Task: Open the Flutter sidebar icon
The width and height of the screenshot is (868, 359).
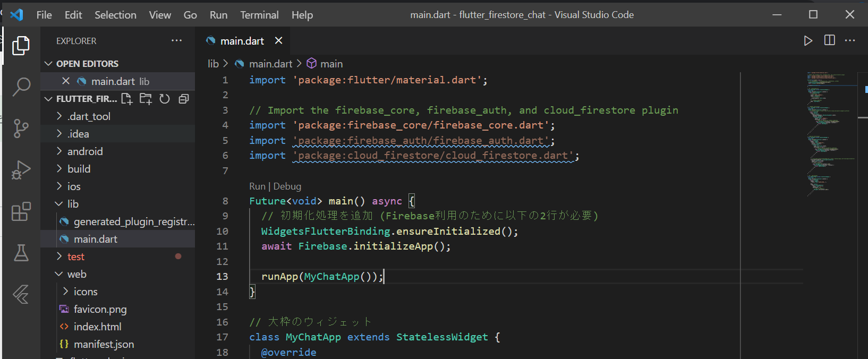Action: pos(21,294)
